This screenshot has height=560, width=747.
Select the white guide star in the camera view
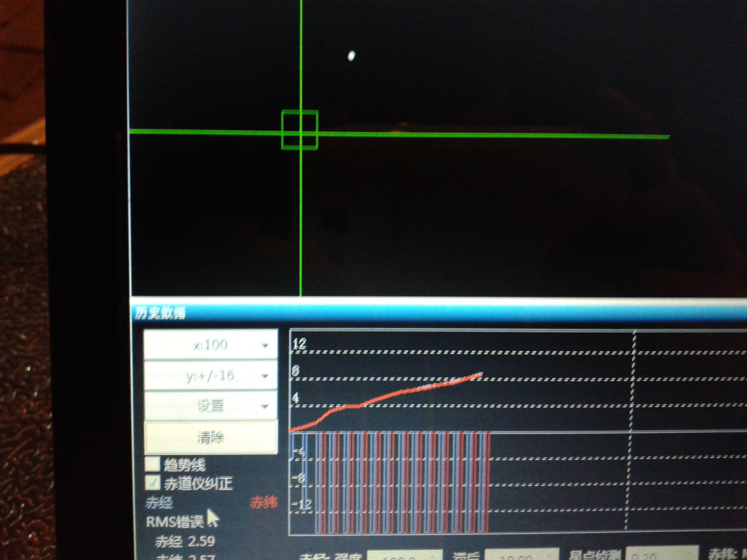point(351,56)
